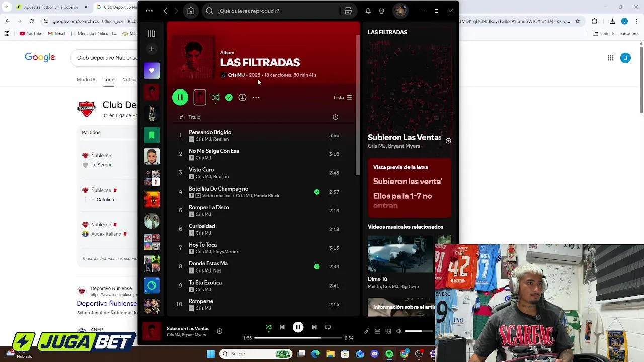
Task: Pause playback in the bottom player bar
Action: [298, 327]
